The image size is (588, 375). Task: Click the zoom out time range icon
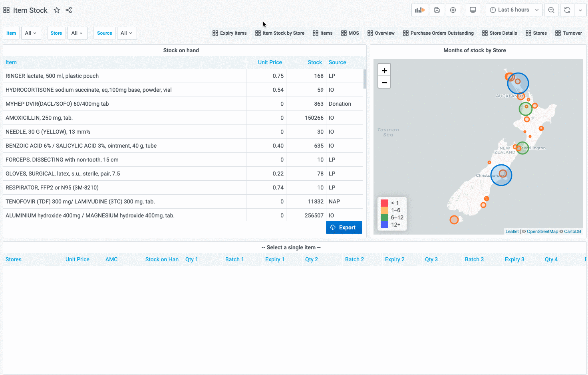551,10
